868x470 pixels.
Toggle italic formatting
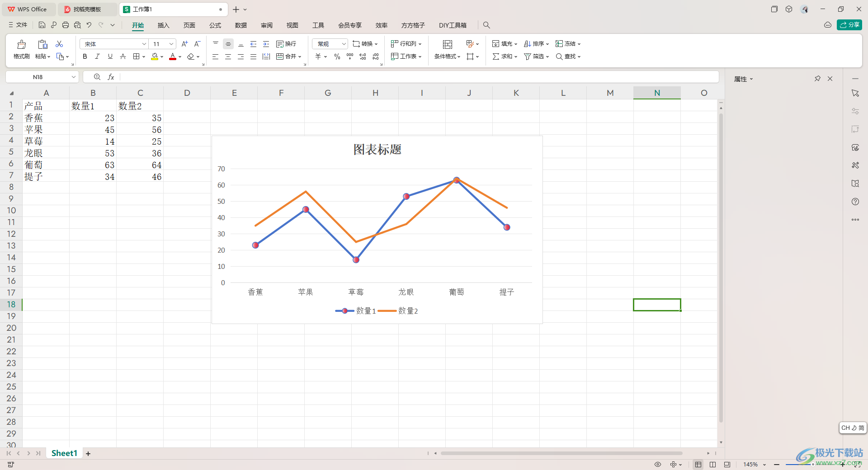point(97,56)
